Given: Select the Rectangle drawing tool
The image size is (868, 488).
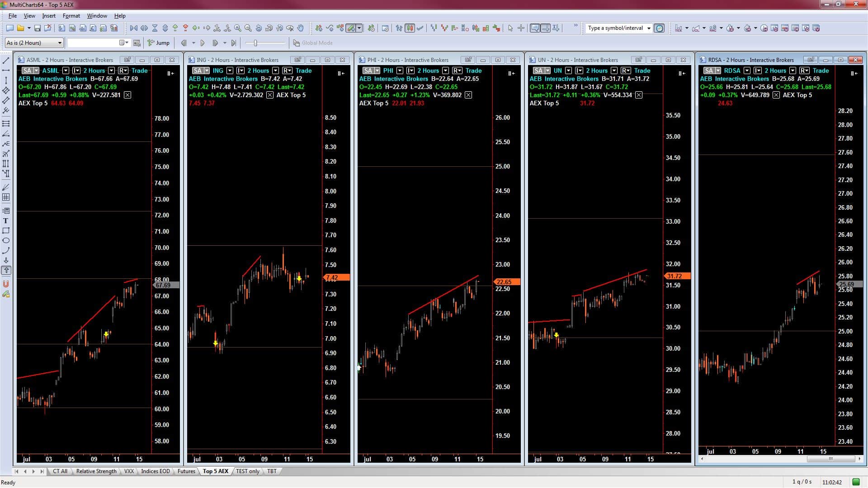Looking at the screenshot, I should pyautogui.click(x=6, y=231).
